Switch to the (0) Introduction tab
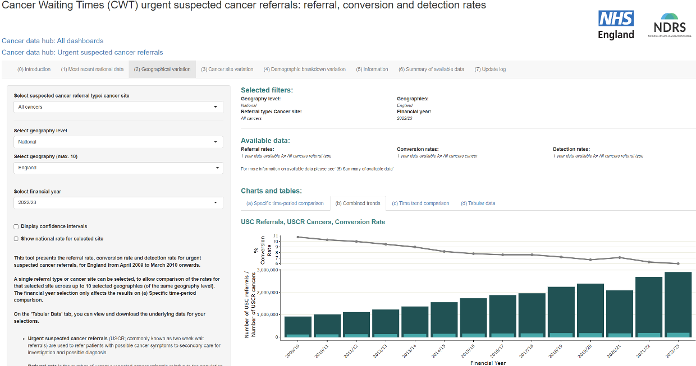The image size is (696, 366). (x=34, y=69)
